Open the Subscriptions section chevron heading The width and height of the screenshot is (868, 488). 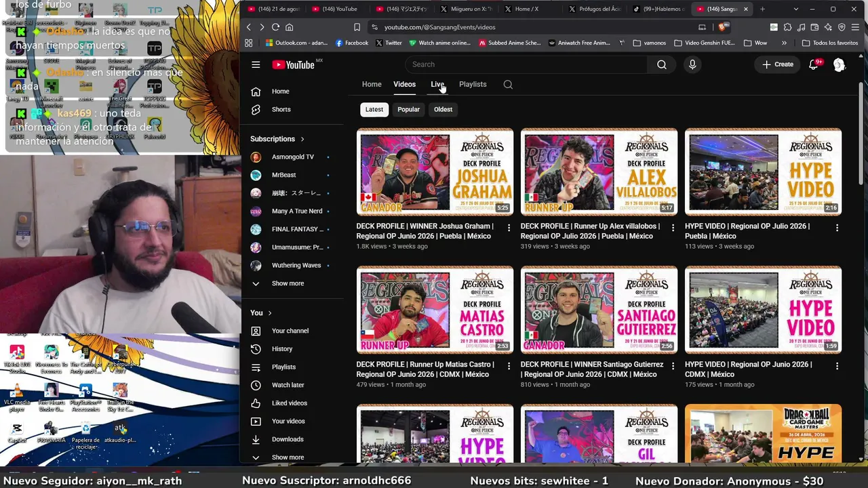[277, 139]
